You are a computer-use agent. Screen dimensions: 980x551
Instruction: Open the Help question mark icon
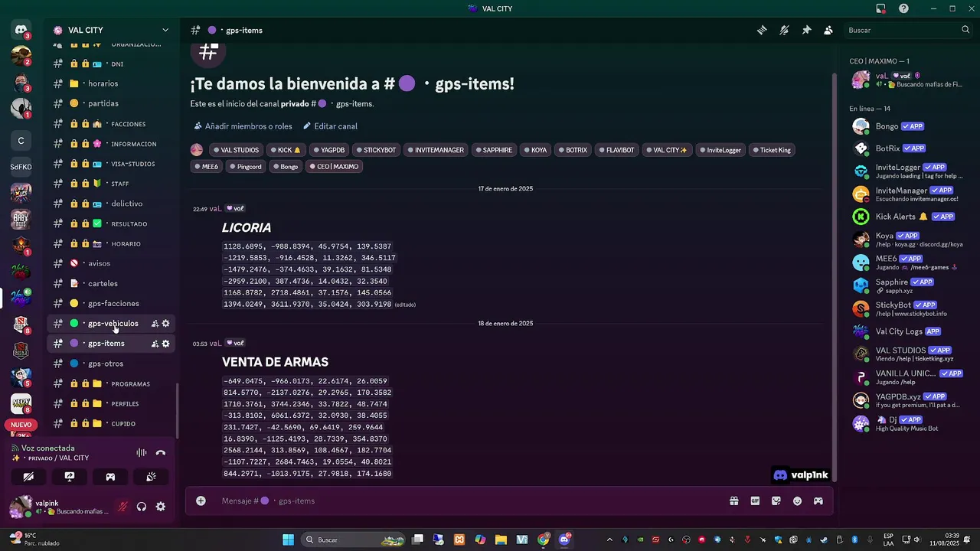pos(904,8)
